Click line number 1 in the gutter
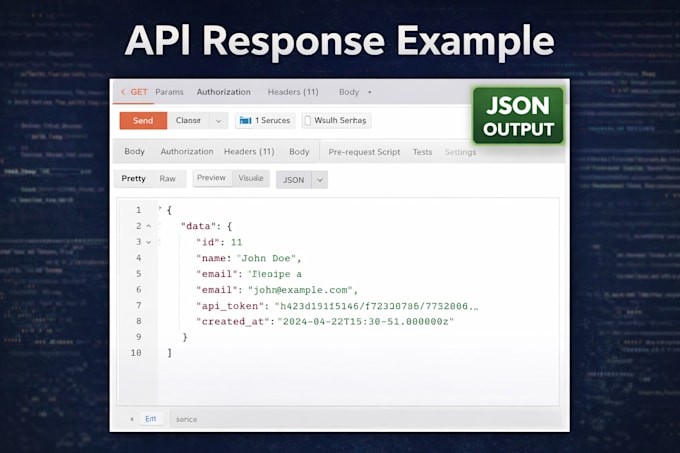 pyautogui.click(x=139, y=210)
